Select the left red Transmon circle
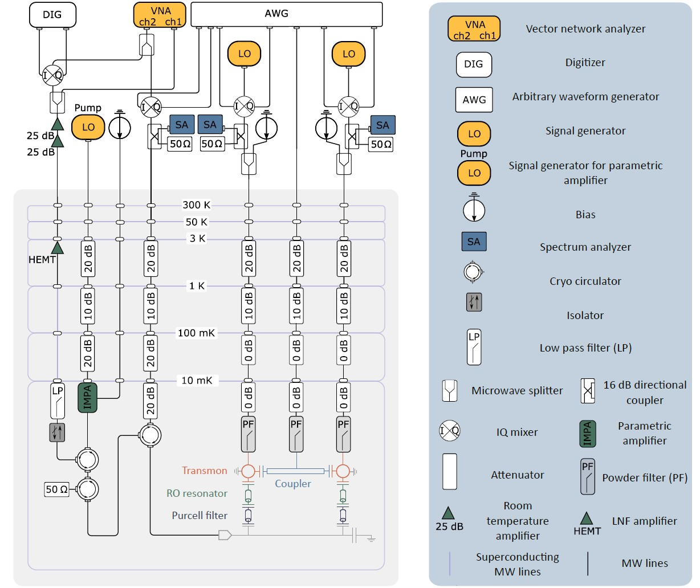Image resolution: width=700 pixels, height=588 pixels. [248, 471]
